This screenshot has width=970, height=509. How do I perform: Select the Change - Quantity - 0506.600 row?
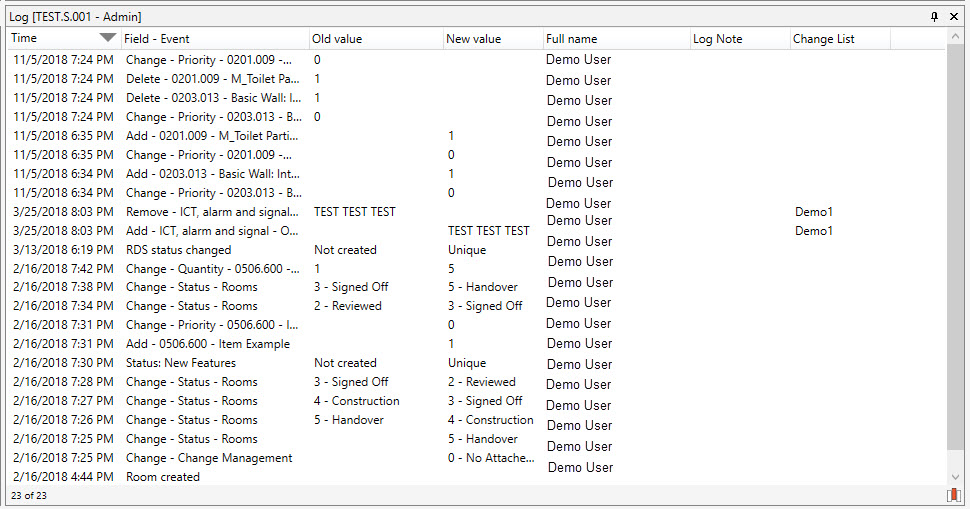point(212,269)
